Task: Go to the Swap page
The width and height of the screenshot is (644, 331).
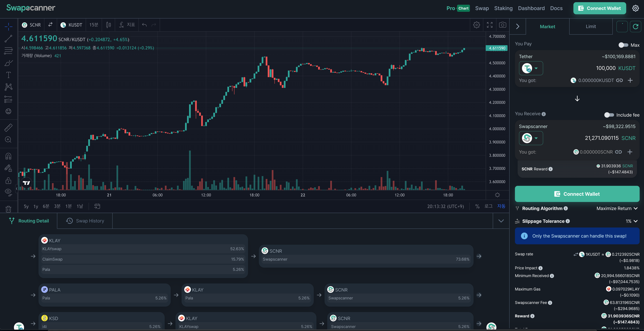Action: (482, 8)
